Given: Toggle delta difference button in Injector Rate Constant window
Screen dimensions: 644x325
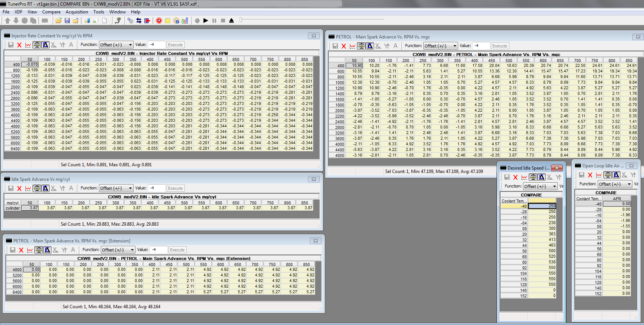Looking at the screenshot, I should (x=46, y=45).
